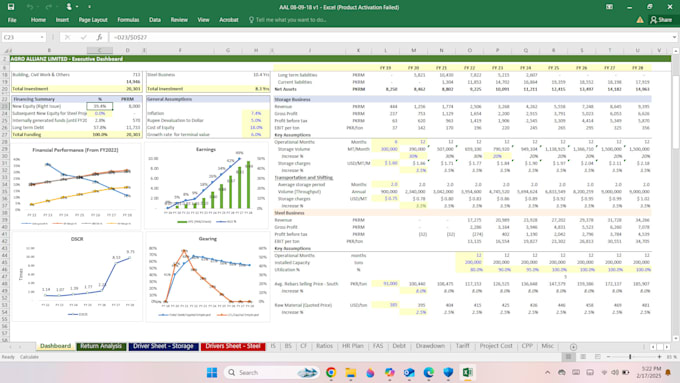Screen dimensions: 680x383
Task: Switch to the Home ribbon tab
Action: [38, 20]
